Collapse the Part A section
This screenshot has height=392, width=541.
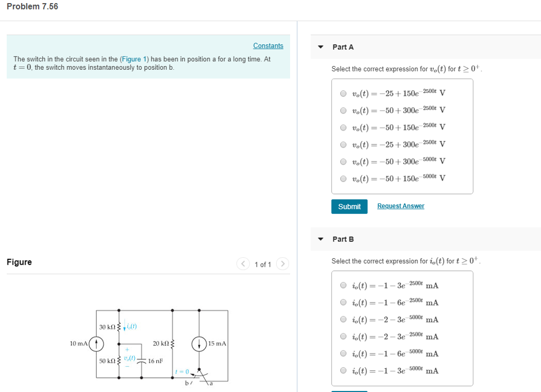coord(321,47)
